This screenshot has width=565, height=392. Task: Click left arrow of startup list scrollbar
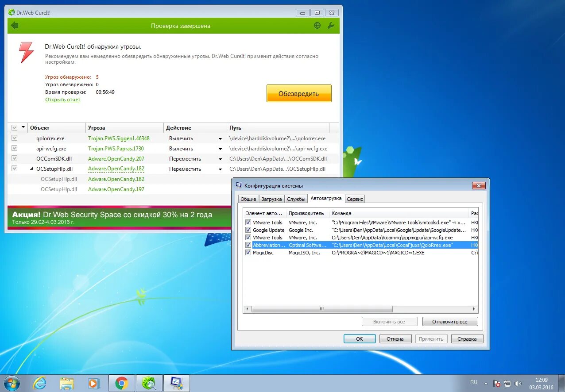[248, 309]
